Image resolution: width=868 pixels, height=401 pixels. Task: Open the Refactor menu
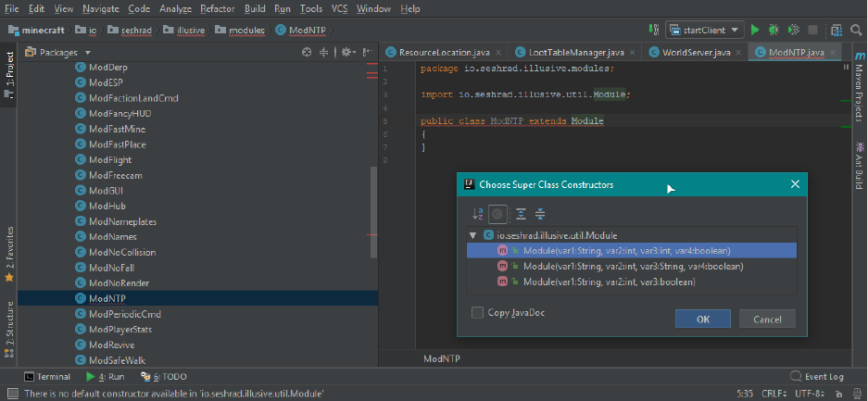click(x=217, y=8)
